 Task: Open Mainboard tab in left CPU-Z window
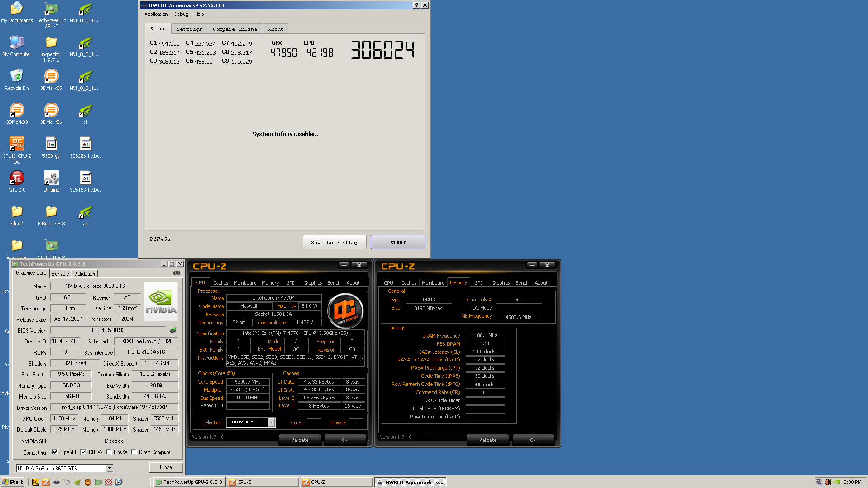click(x=245, y=282)
